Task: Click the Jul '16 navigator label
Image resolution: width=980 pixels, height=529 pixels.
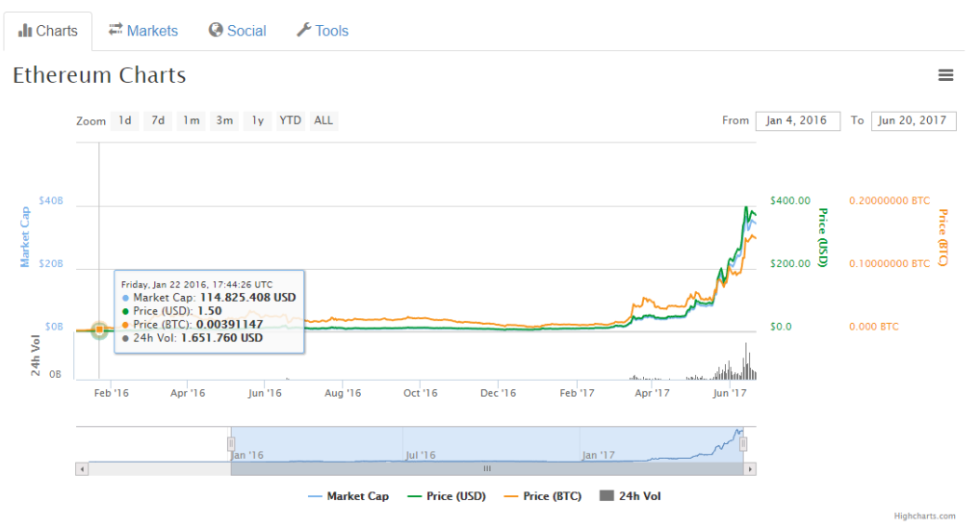Action: (421, 455)
